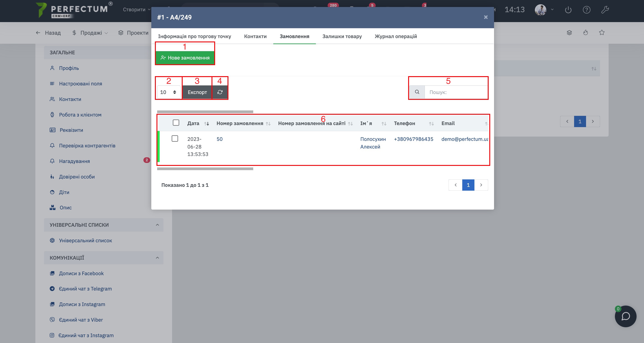Sort by Ім'я column arrows
The height and width of the screenshot is (343, 644).
(x=384, y=124)
